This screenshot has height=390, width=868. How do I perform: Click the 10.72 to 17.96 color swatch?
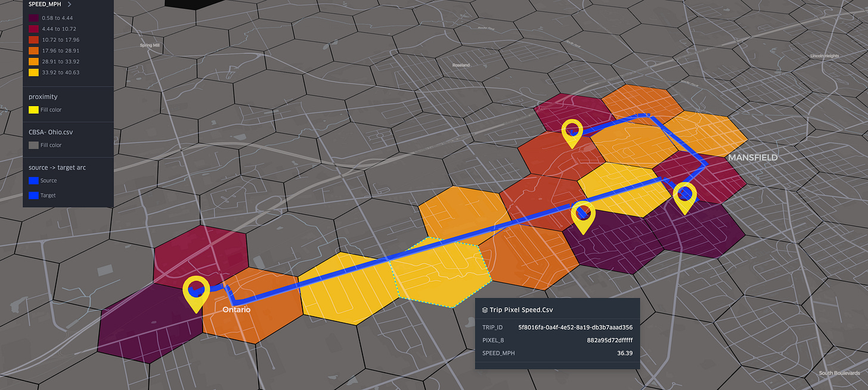point(33,39)
